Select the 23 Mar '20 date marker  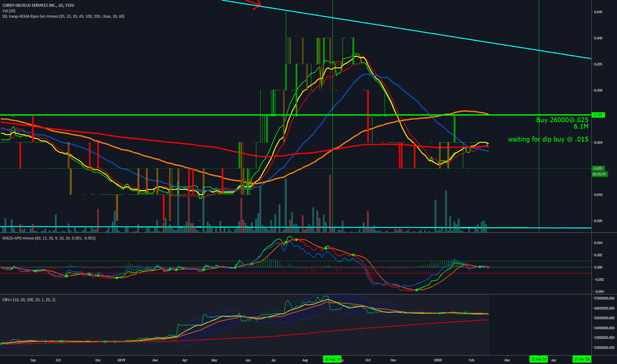point(538,359)
